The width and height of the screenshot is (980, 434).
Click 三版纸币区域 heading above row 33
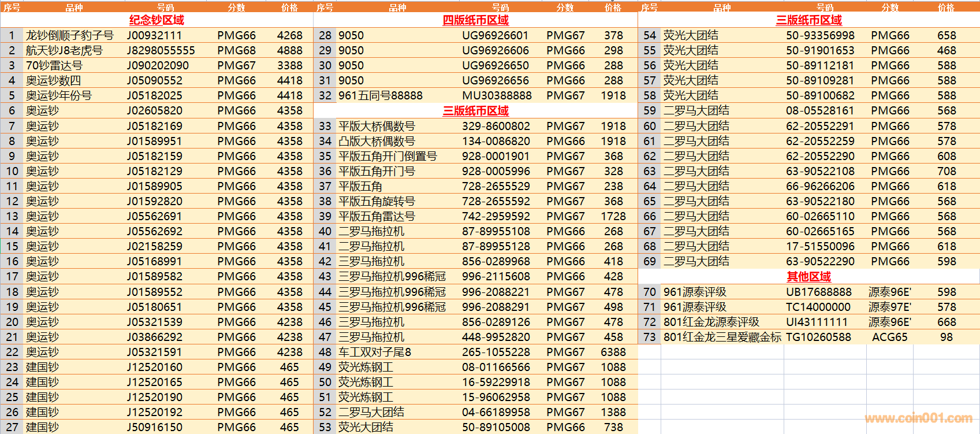475,111
